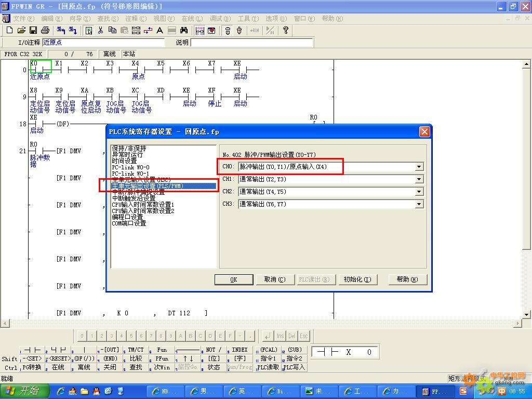Save the project with the floppy disk icon
Image resolution: width=532 pixels, height=399 pixels.
pos(33,31)
